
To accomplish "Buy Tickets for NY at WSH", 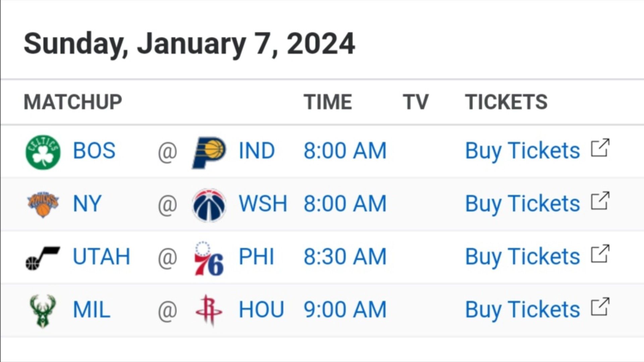I will pyautogui.click(x=522, y=204).
